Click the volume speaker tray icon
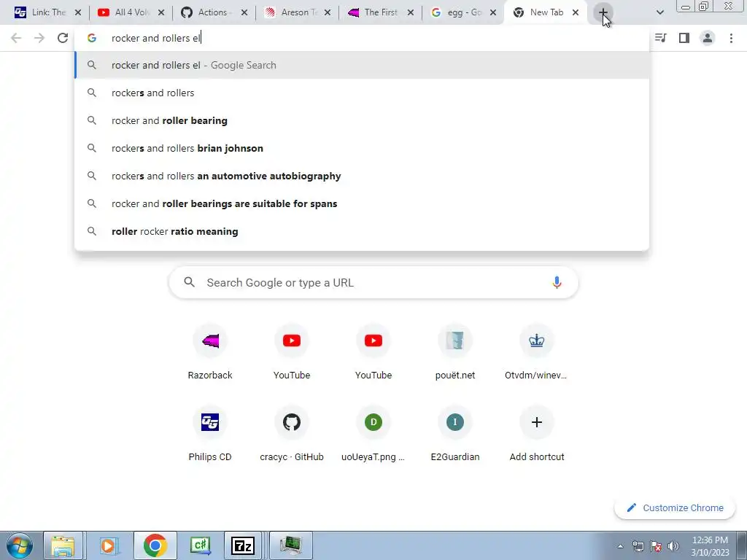The image size is (747, 560). coord(673,546)
